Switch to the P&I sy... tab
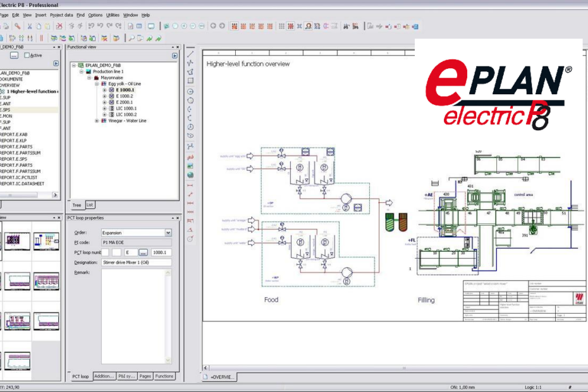588x392 pixels. [x=126, y=376]
